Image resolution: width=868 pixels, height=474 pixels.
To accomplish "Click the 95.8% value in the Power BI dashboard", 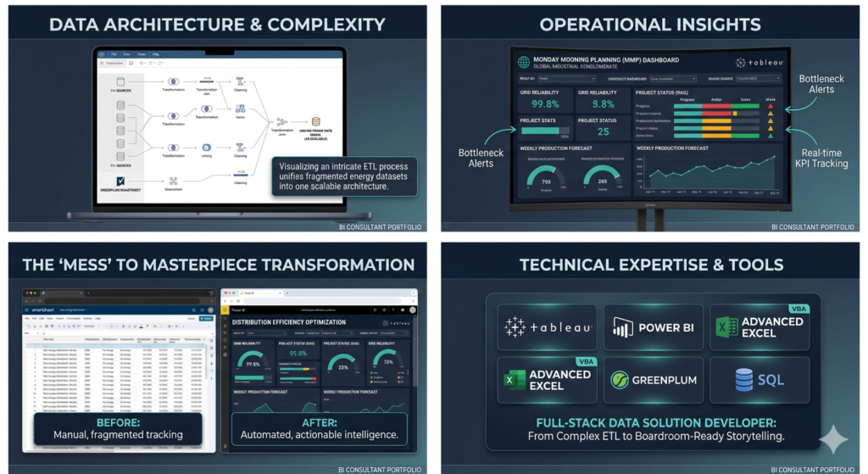I will 298,354.
